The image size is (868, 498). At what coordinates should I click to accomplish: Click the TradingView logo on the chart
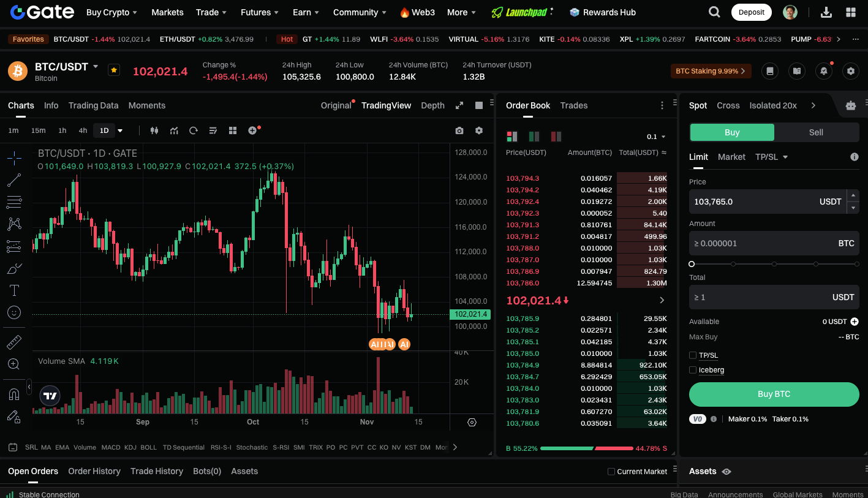[50, 396]
